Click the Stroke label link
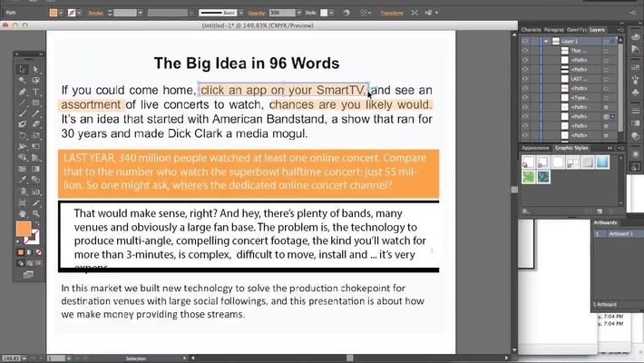Viewport: 644px width, 363px height. (96, 13)
